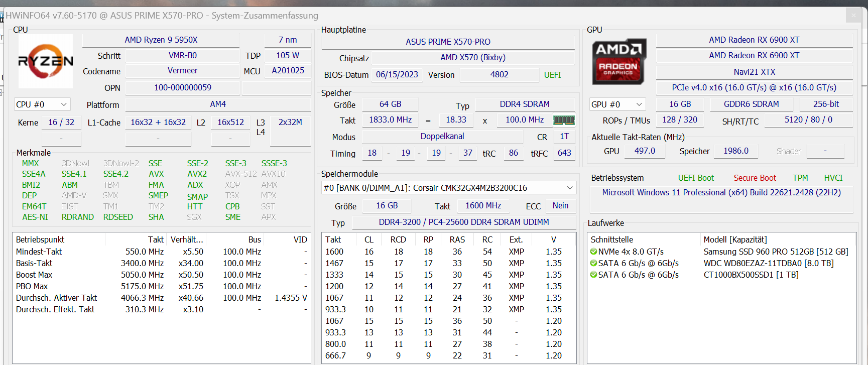Click the AES-NI feature flag

[x=35, y=217]
